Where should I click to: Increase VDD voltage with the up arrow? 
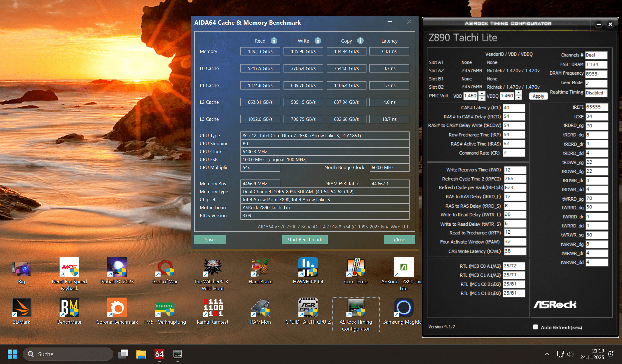(482, 94)
